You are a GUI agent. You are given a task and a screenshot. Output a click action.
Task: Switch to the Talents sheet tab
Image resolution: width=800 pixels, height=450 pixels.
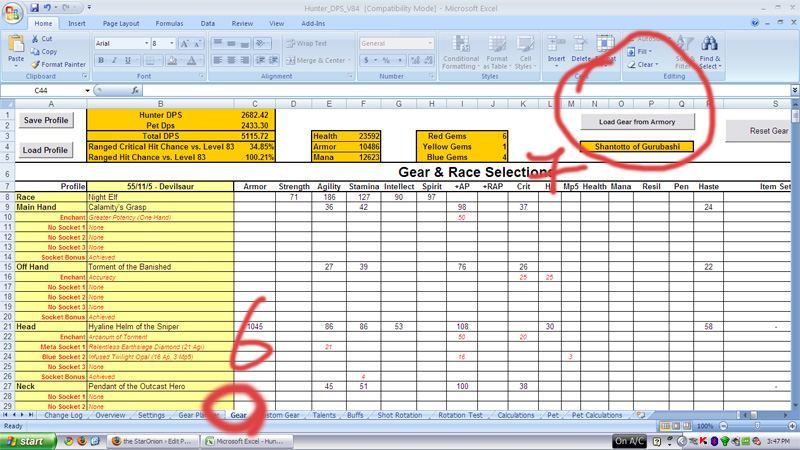point(324,415)
